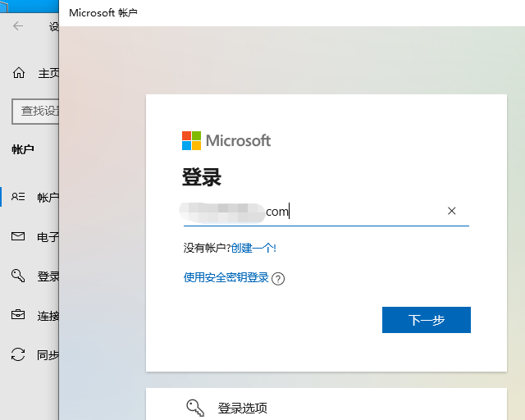Click the Microsoft 帐户 dialog title
Screen dimensions: 525x420
tap(103, 13)
